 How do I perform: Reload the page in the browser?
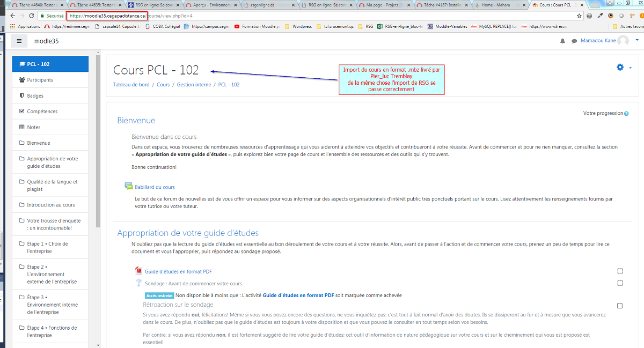(34, 16)
